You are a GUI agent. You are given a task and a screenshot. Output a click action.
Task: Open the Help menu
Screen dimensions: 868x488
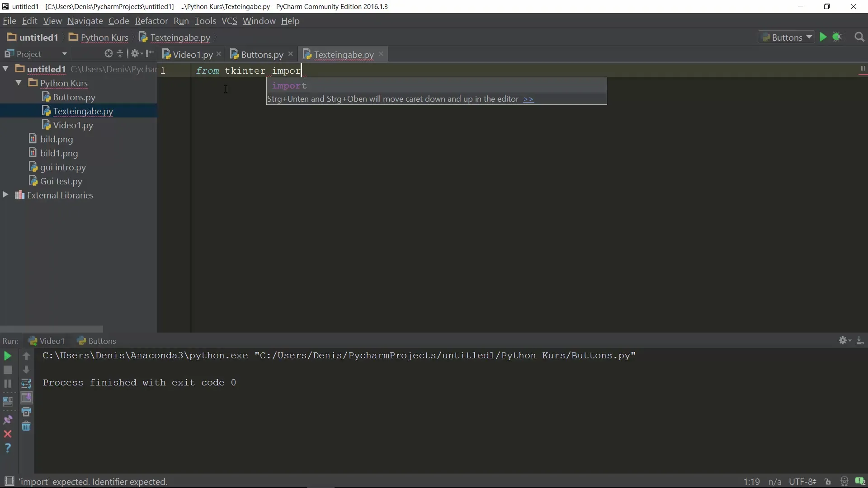click(x=290, y=21)
